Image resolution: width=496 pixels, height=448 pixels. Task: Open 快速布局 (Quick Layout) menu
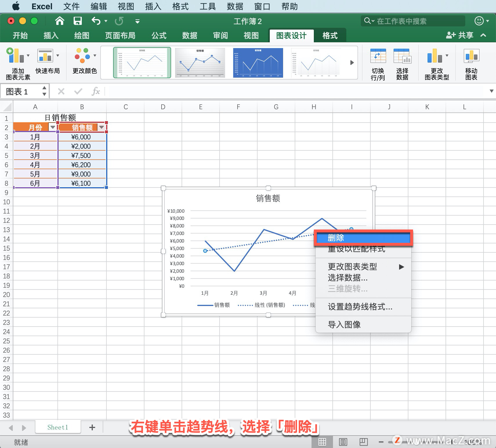click(x=48, y=61)
